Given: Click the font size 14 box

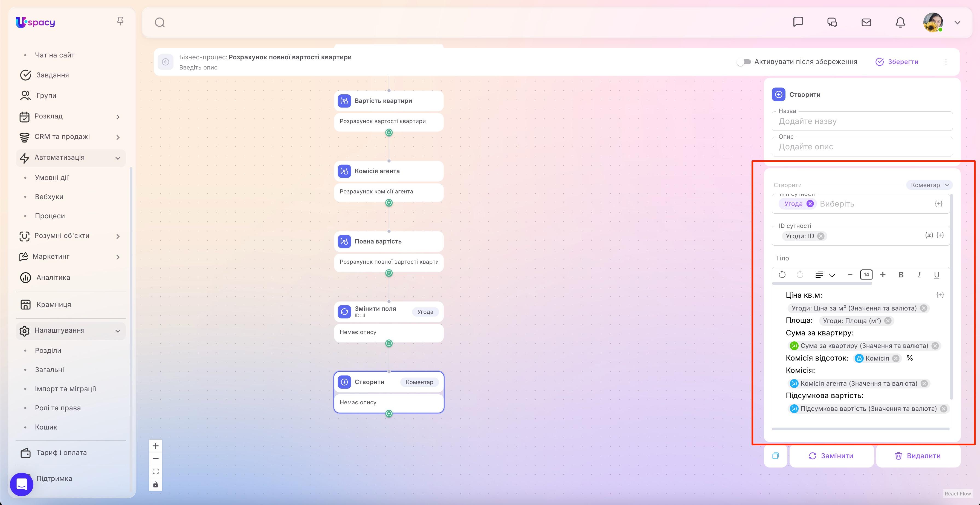Looking at the screenshot, I should pos(866,275).
